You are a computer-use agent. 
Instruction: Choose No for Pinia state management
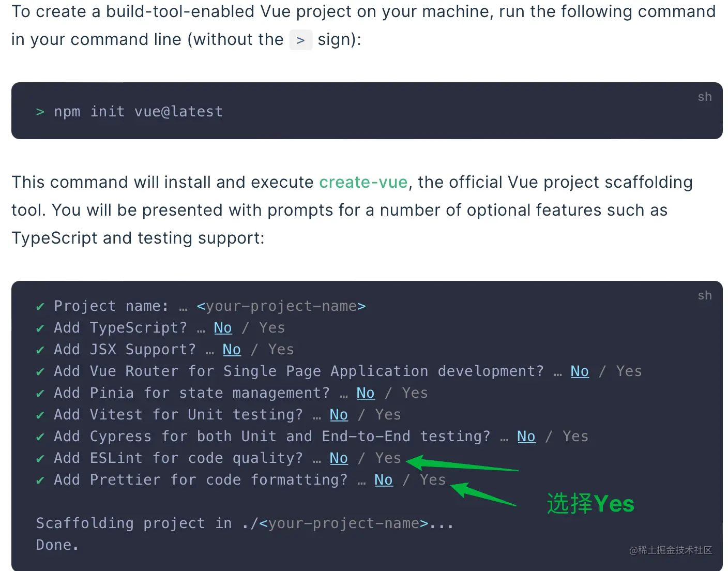(x=366, y=393)
